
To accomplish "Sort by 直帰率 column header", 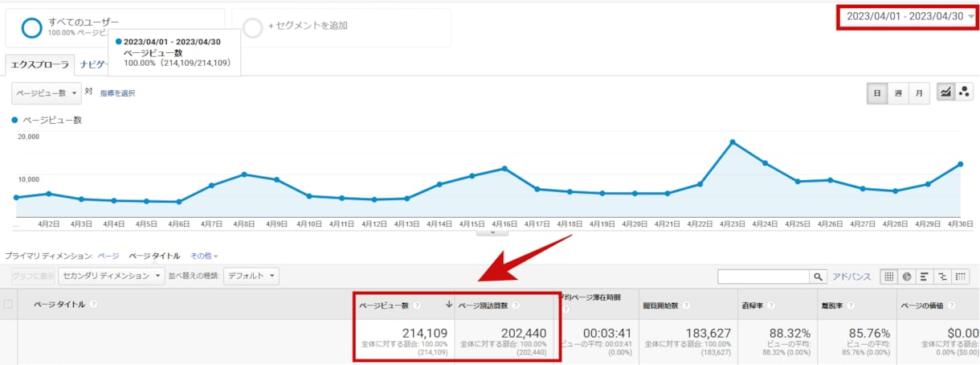I will 753,306.
